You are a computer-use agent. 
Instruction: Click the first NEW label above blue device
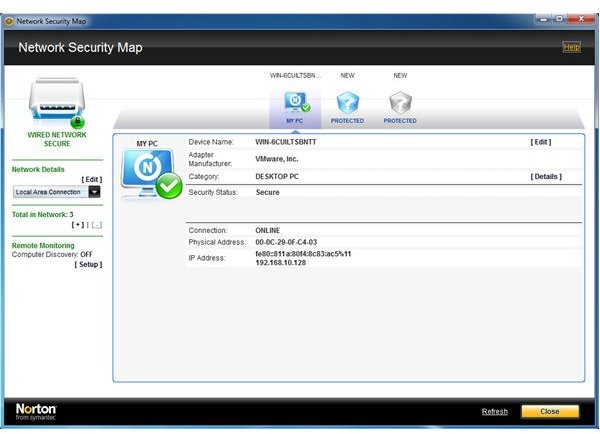coord(347,75)
